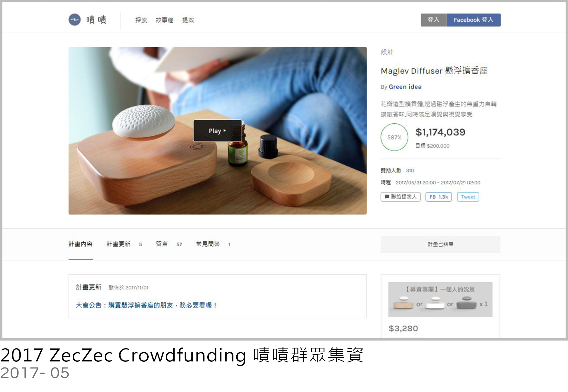The height and width of the screenshot is (392, 568).
Task: Click the Facebook 登入 button
Action: point(474,20)
